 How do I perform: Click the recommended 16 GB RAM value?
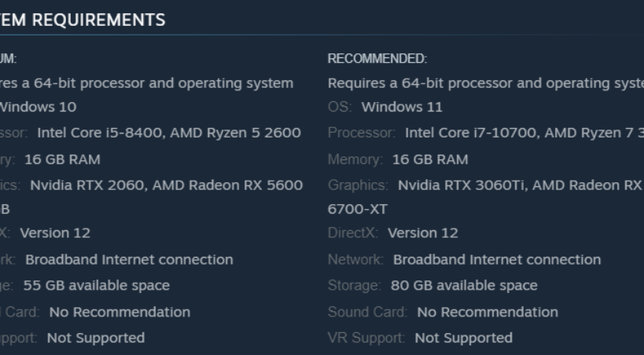(430, 159)
